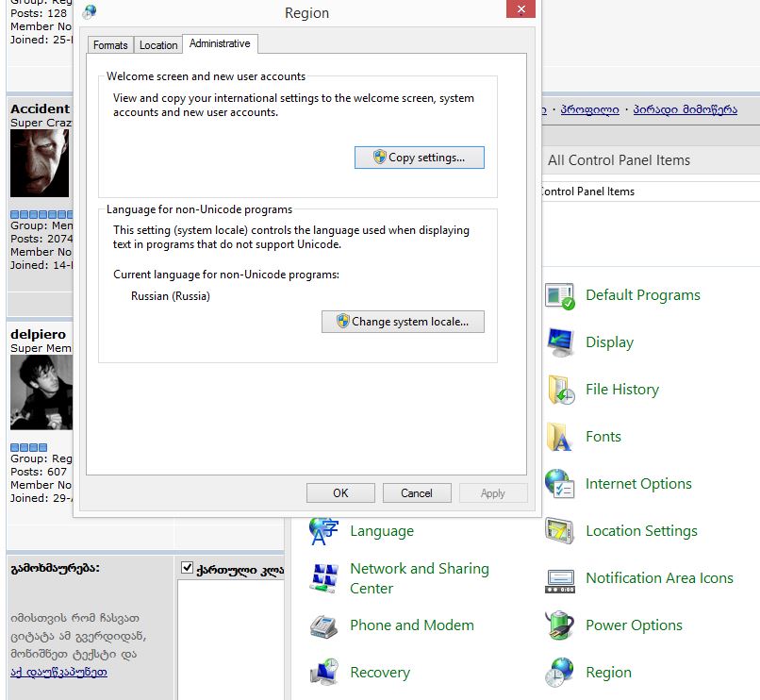The image size is (760, 700).
Task: Click the Language link text
Action: pos(382,531)
